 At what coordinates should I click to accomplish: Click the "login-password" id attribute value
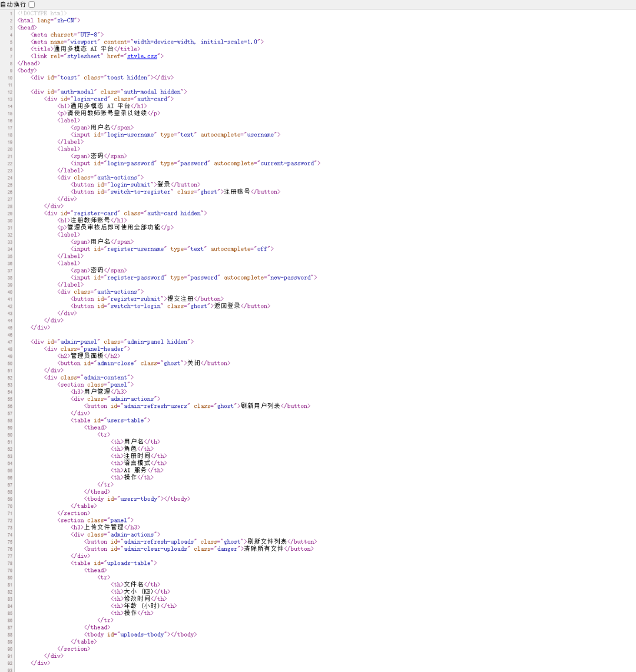[x=131, y=163]
